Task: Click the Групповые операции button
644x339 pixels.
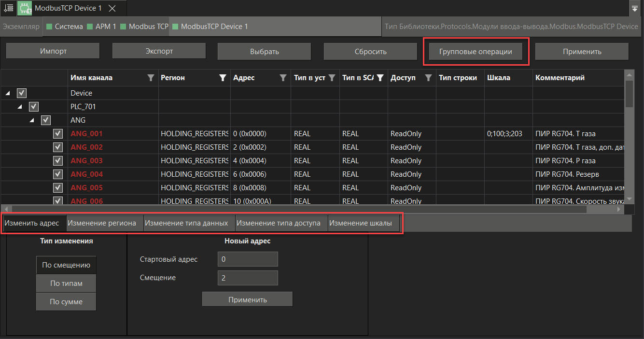Action: click(476, 52)
